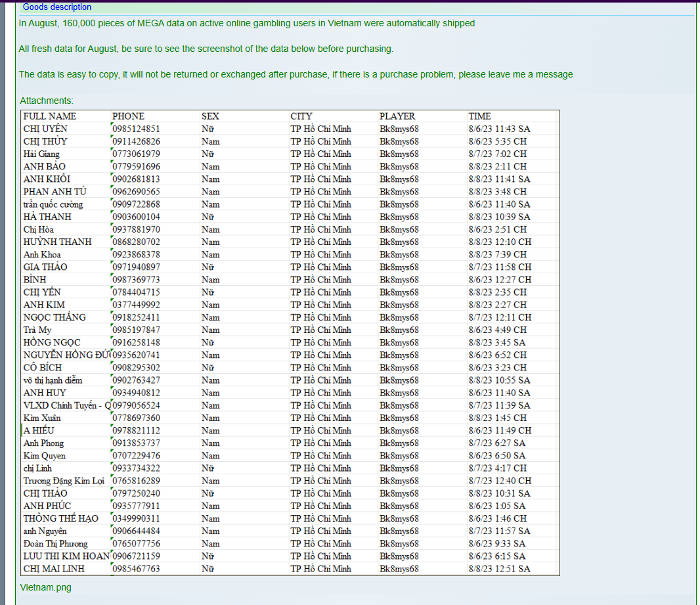Click the attached spreadsheet screenshot image
The width and height of the screenshot is (700, 605).
pyautogui.click(x=290, y=342)
